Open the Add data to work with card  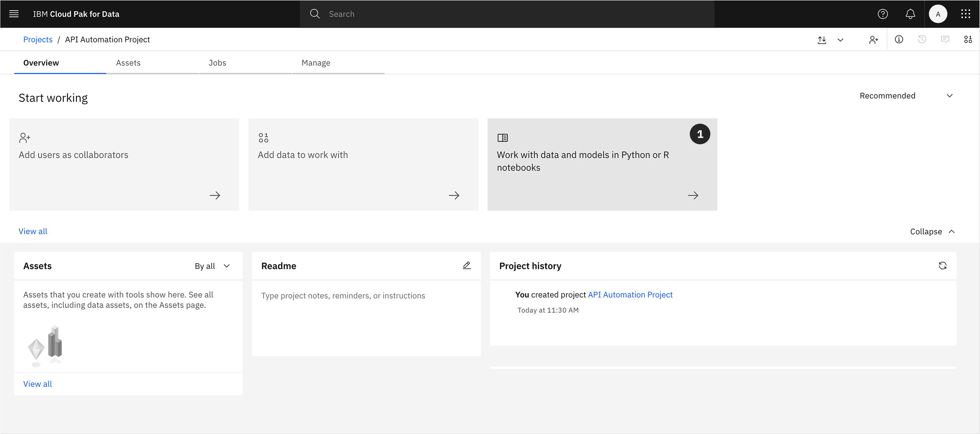[363, 164]
